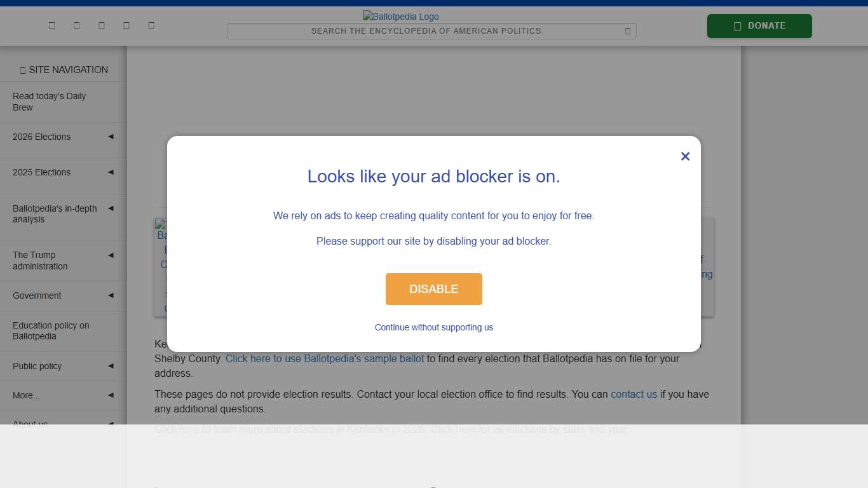868x488 pixels.
Task: Expand the Public policy arrow
Action: pyautogui.click(x=111, y=366)
